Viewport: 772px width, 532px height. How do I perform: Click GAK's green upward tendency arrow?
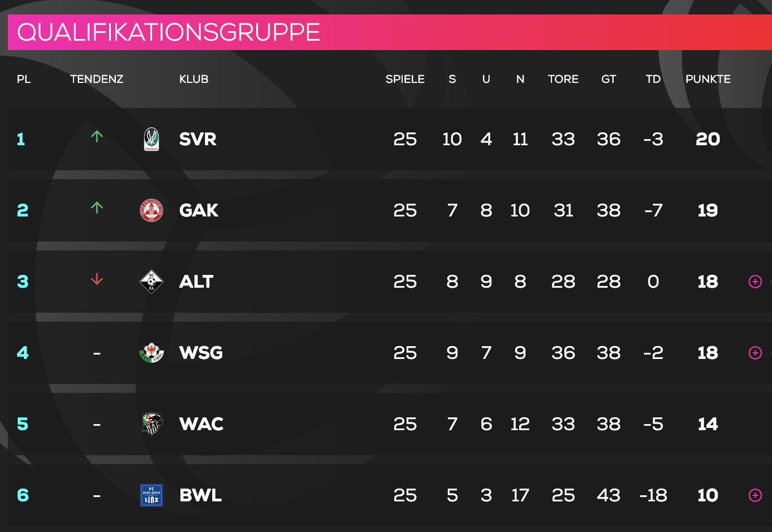[x=97, y=208]
